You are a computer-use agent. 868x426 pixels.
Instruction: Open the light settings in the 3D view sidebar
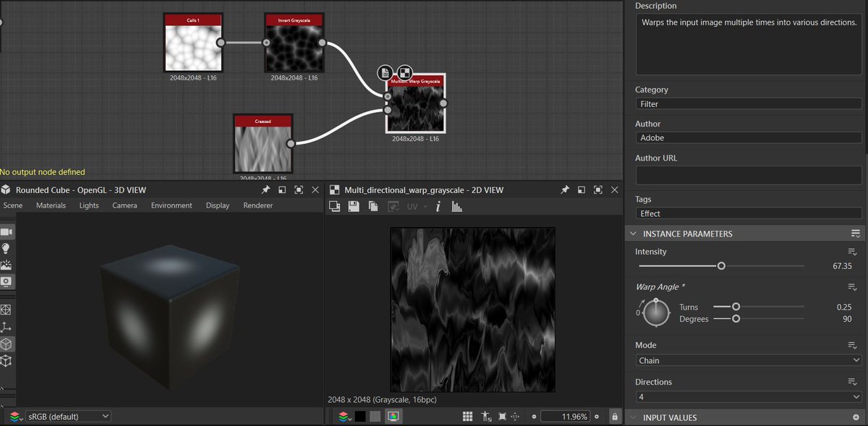(9, 247)
